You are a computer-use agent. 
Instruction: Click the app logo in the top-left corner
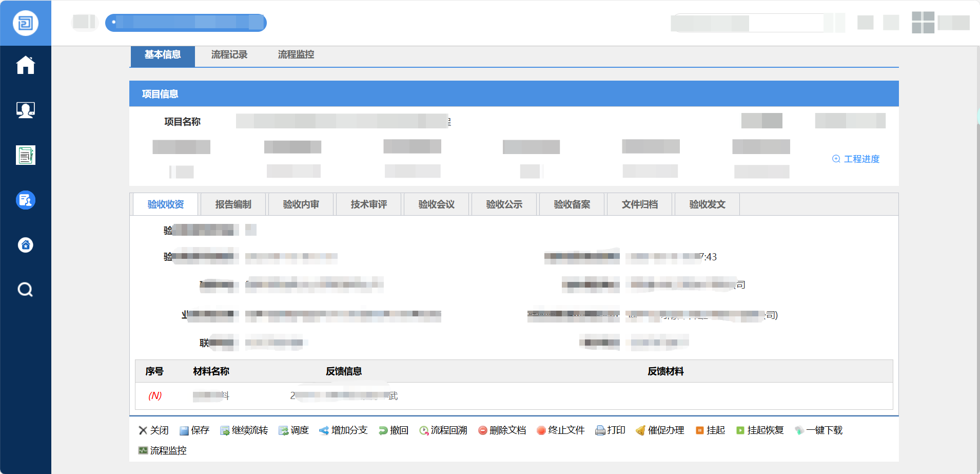(x=25, y=23)
